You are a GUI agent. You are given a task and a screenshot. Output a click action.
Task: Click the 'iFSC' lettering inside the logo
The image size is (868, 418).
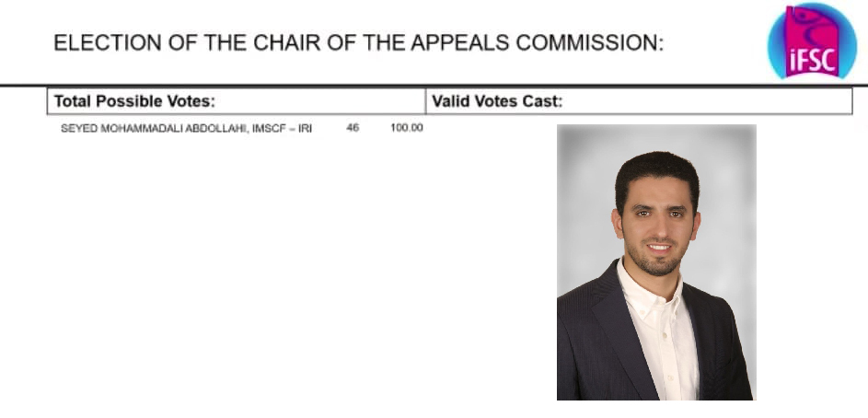812,60
